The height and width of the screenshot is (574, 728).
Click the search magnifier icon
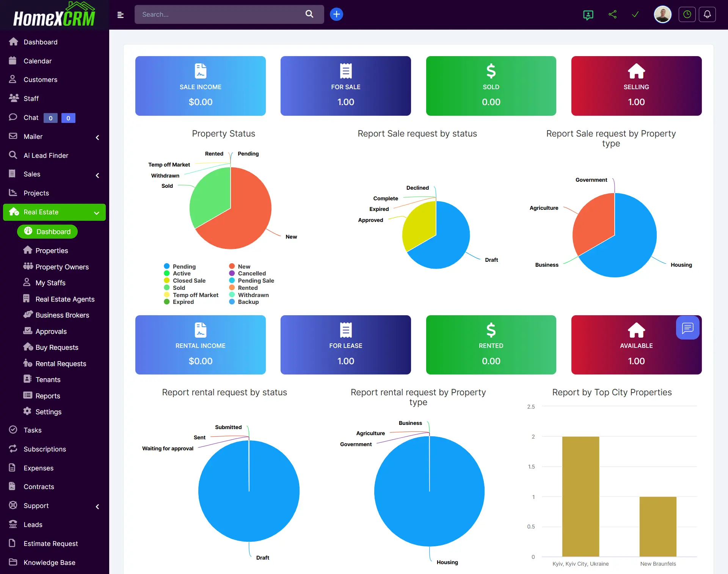coord(309,14)
